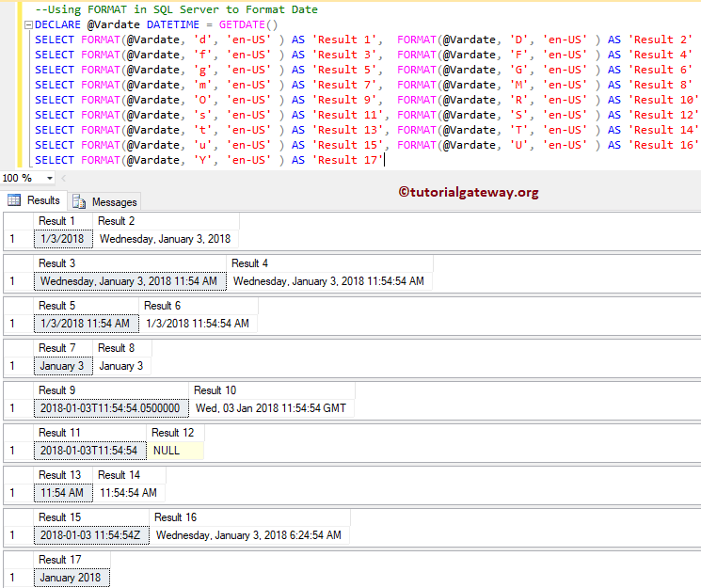The image size is (701, 588).
Task: Select cell 11:54:54 AM under Result 14
Action: coord(129,493)
